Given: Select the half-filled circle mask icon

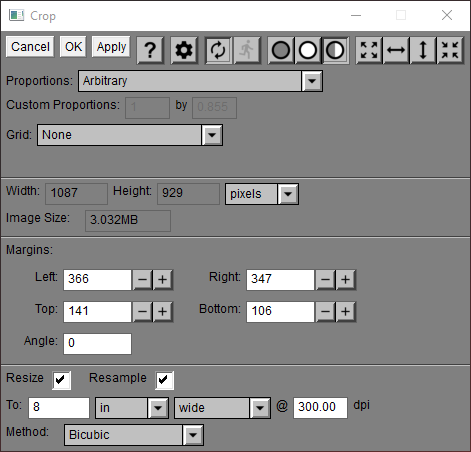Looking at the screenshot, I should pos(335,50).
